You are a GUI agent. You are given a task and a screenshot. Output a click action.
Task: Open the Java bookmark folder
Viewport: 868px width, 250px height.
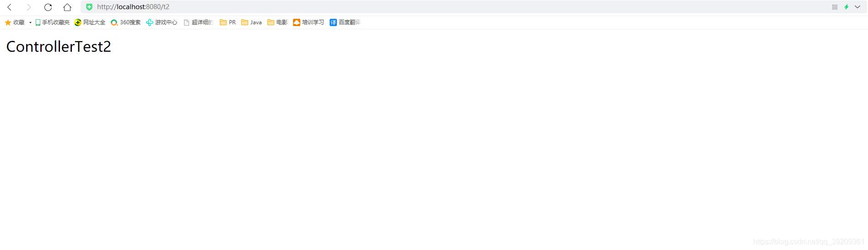(252, 22)
